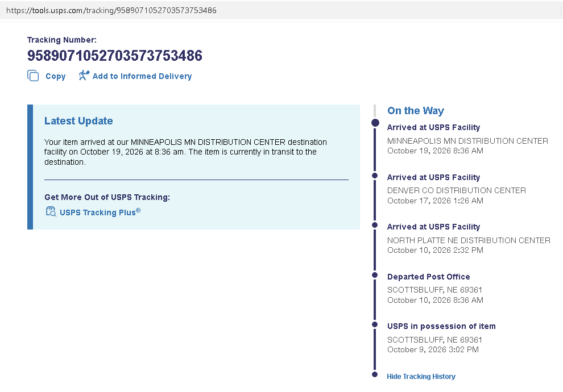Click the timeline dot beside North Platte arrival
The width and height of the screenshot is (563, 392).
point(375,225)
